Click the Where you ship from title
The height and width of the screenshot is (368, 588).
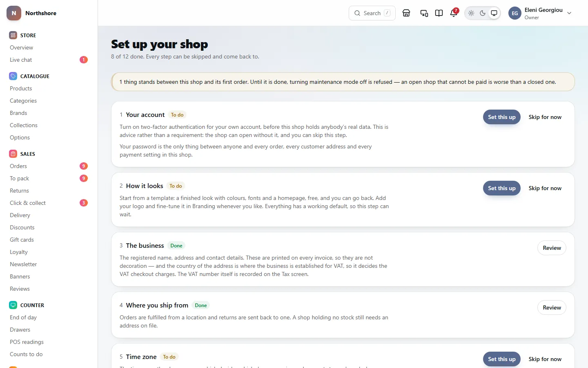click(157, 305)
